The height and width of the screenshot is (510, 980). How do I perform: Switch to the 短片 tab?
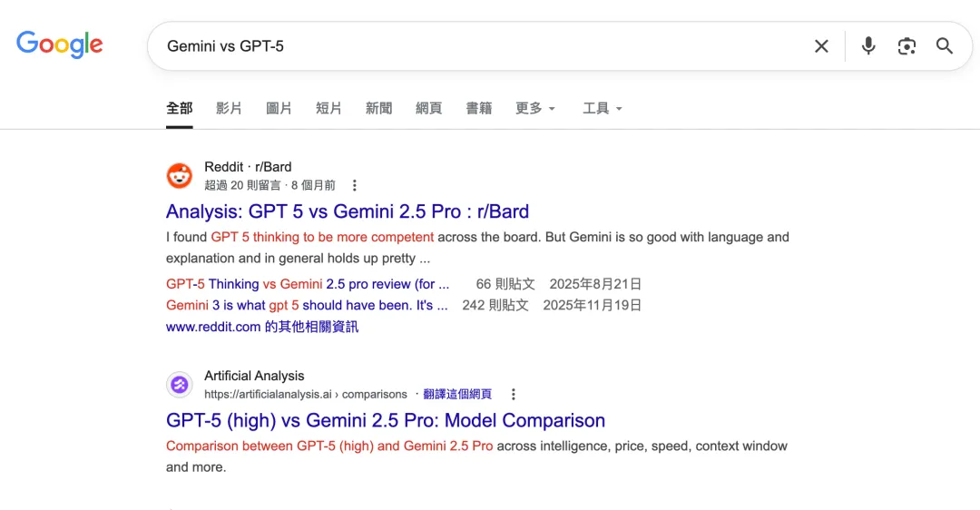click(x=328, y=108)
